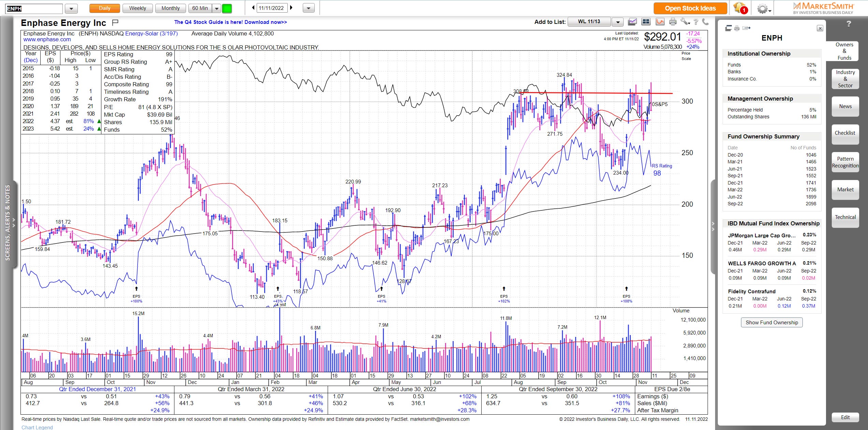Click the WL 11/13 list selector
The width and height of the screenshot is (868, 430).
[x=589, y=22]
